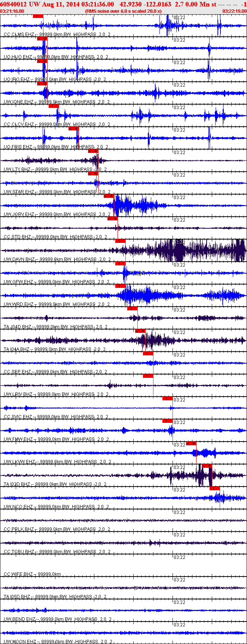The width and height of the screenshot is (247, 644).
Task: Click the red pick marker on CC.CLMS trace
Action: [x=38, y=16]
